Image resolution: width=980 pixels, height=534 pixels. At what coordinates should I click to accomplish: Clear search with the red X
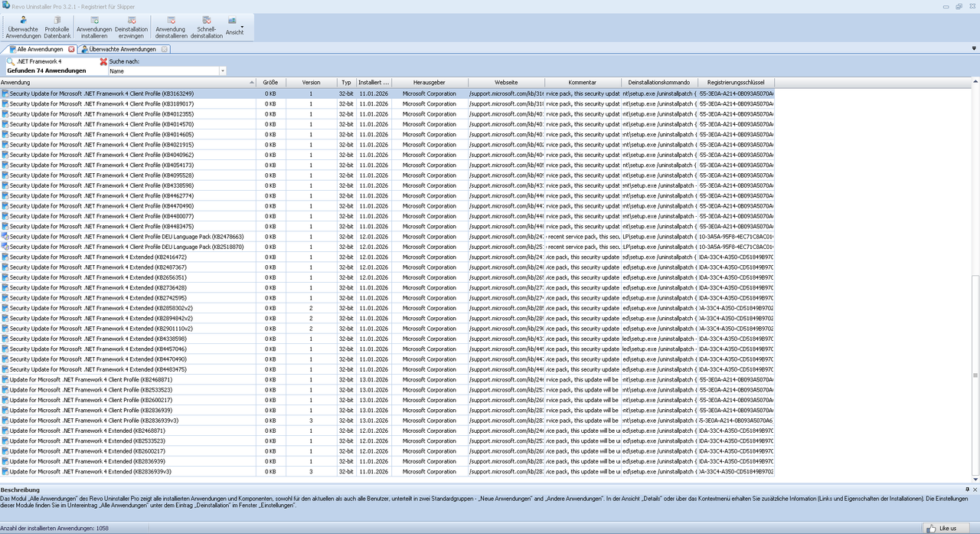click(103, 61)
